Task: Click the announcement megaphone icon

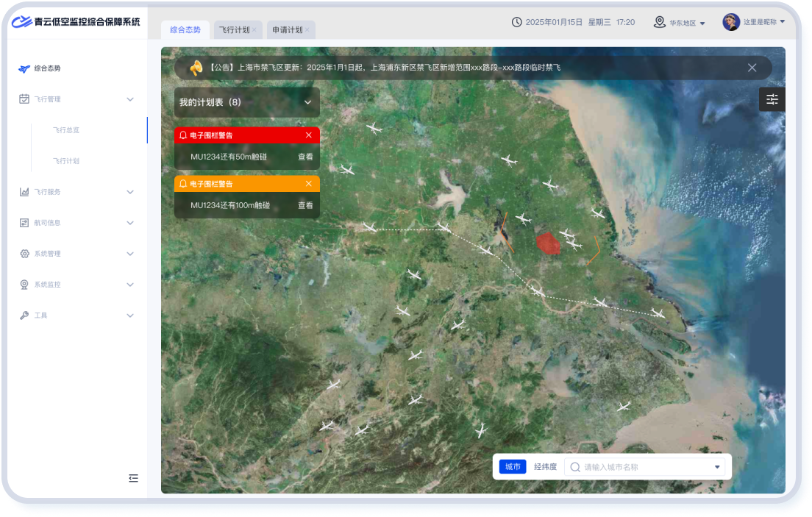Action: tap(196, 68)
